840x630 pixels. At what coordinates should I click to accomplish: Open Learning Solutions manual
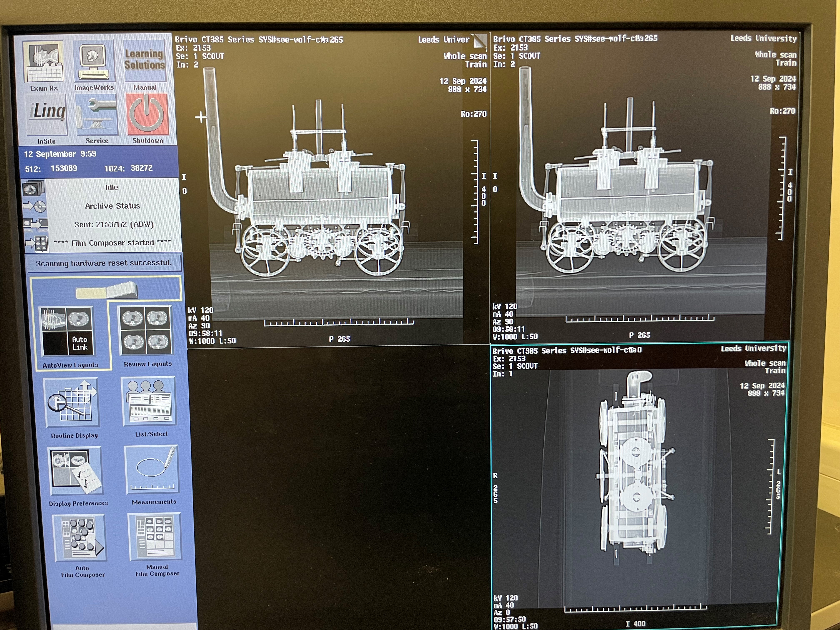tap(145, 61)
